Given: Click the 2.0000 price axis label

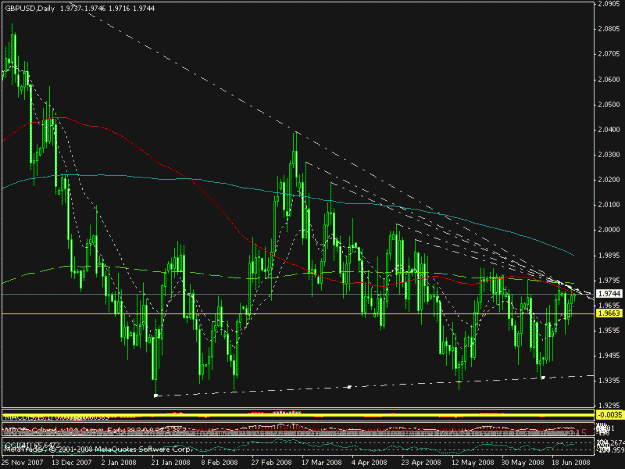Looking at the screenshot, I should pos(610,230).
